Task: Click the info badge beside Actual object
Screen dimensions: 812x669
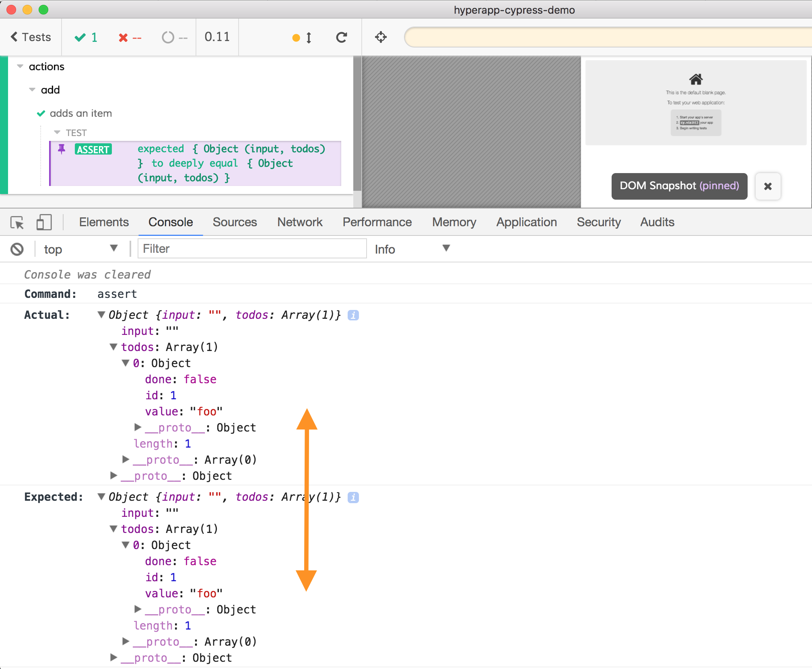Action: pyautogui.click(x=353, y=315)
